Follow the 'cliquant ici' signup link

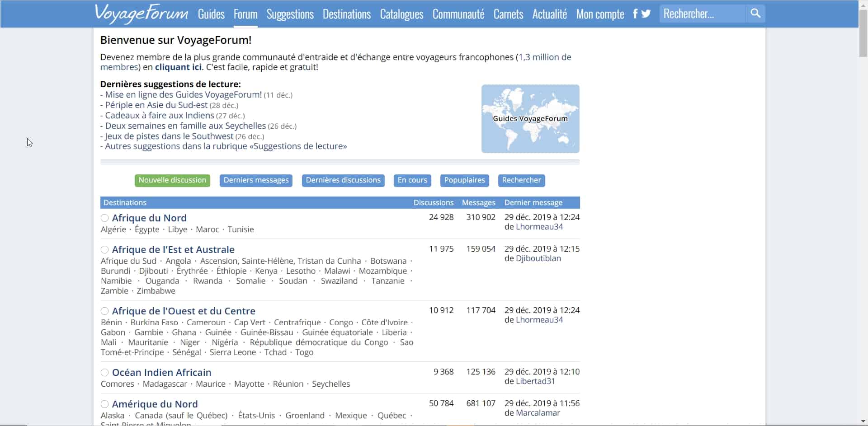tap(178, 67)
